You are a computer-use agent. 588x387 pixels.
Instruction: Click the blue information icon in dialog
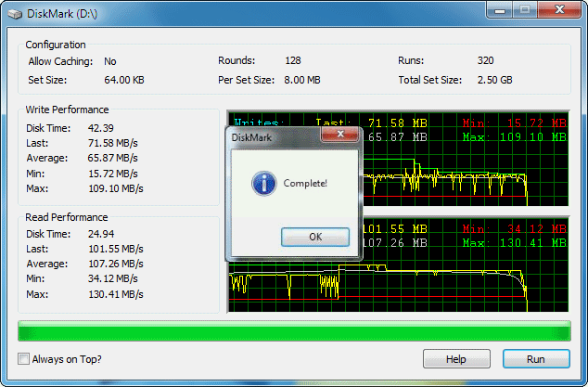tap(264, 183)
